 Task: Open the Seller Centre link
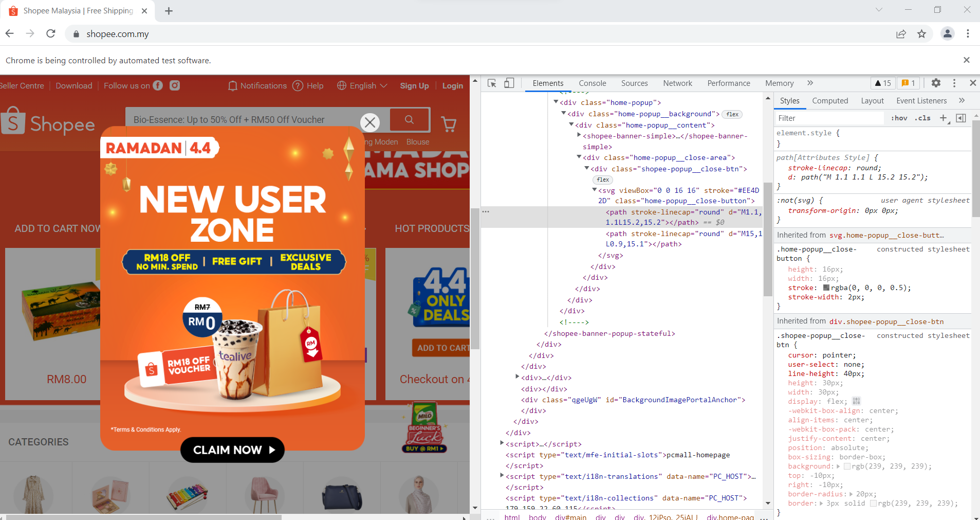coord(22,85)
